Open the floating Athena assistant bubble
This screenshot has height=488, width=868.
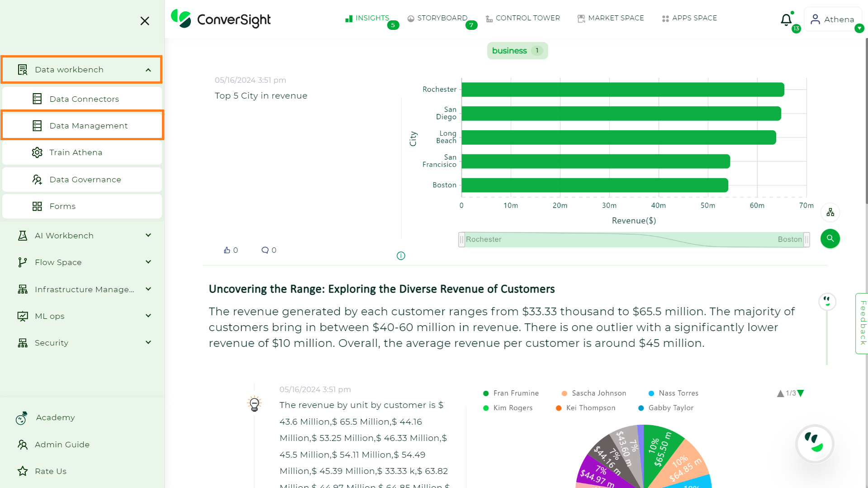point(815,444)
